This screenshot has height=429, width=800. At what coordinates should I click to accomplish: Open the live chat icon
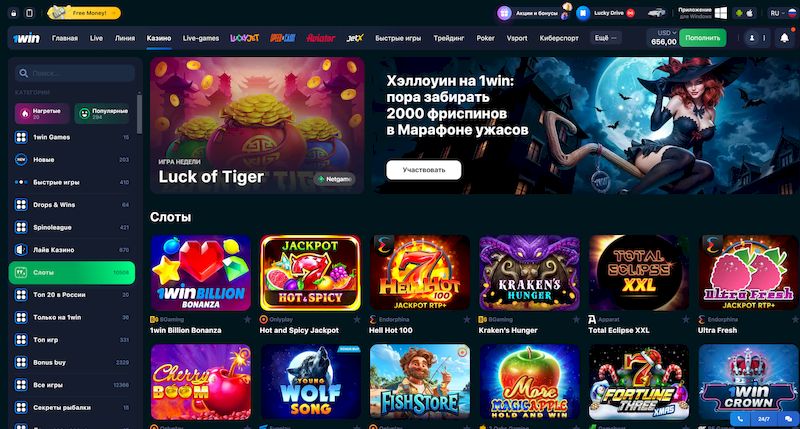pos(788,419)
